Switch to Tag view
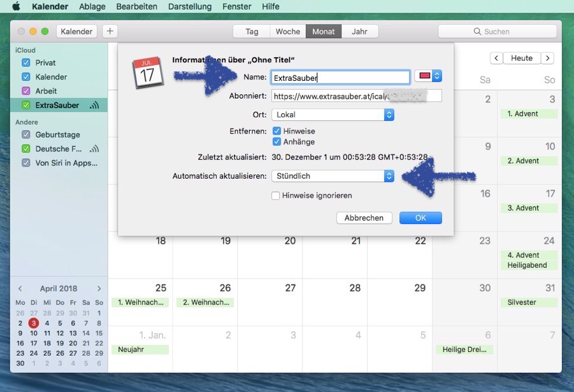 coord(252,31)
